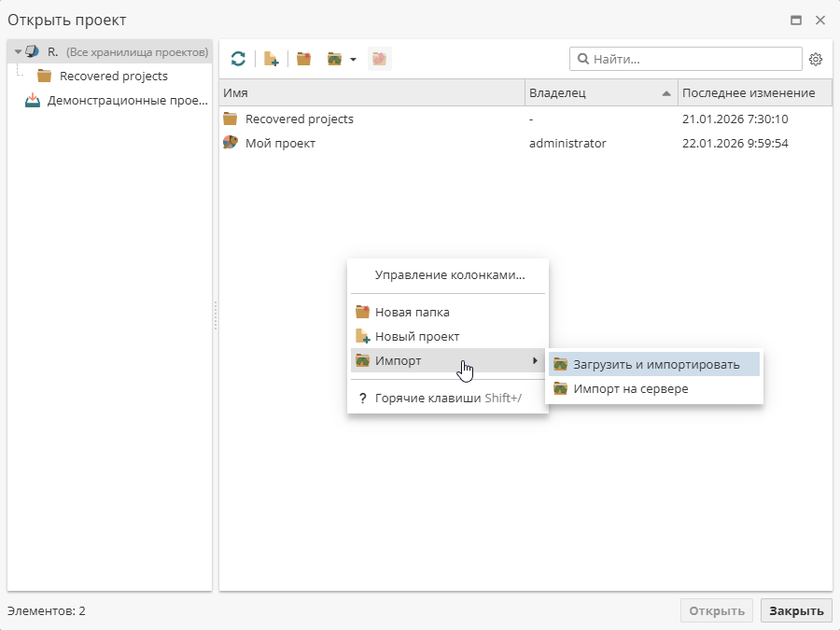The width and height of the screenshot is (840, 630).
Task: Click the import toolbar icon
Action: click(x=334, y=59)
